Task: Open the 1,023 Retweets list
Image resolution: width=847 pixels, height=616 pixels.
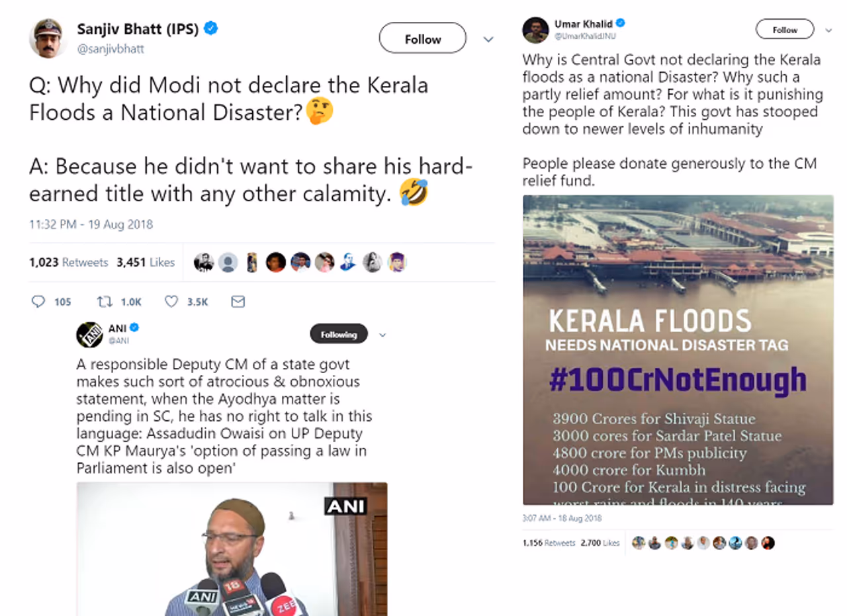Action: tap(68, 263)
